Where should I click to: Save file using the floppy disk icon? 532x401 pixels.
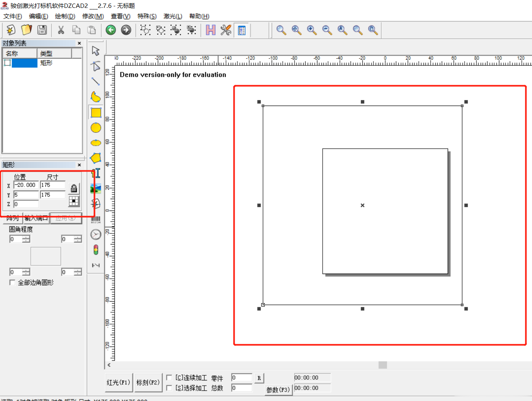(42, 30)
